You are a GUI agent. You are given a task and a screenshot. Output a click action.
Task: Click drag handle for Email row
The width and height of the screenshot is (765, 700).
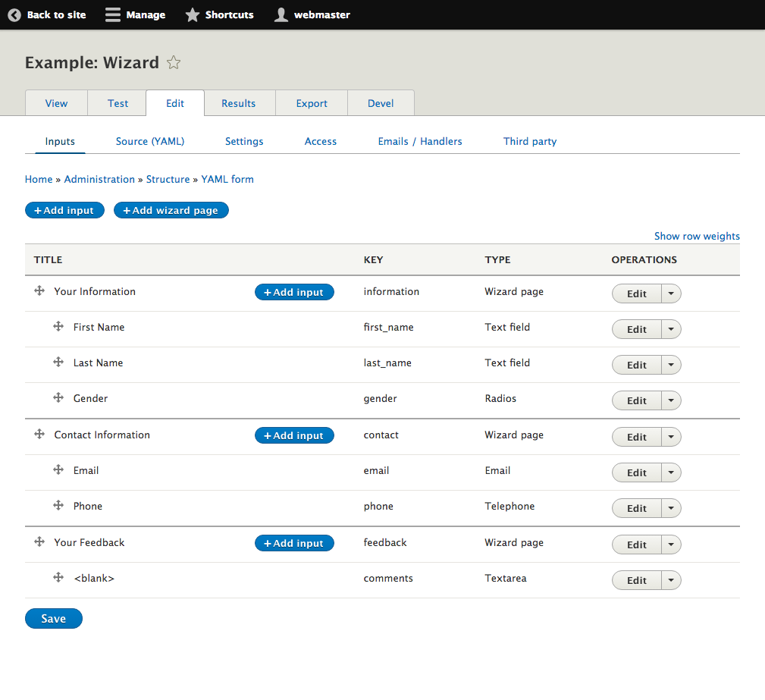(58, 469)
